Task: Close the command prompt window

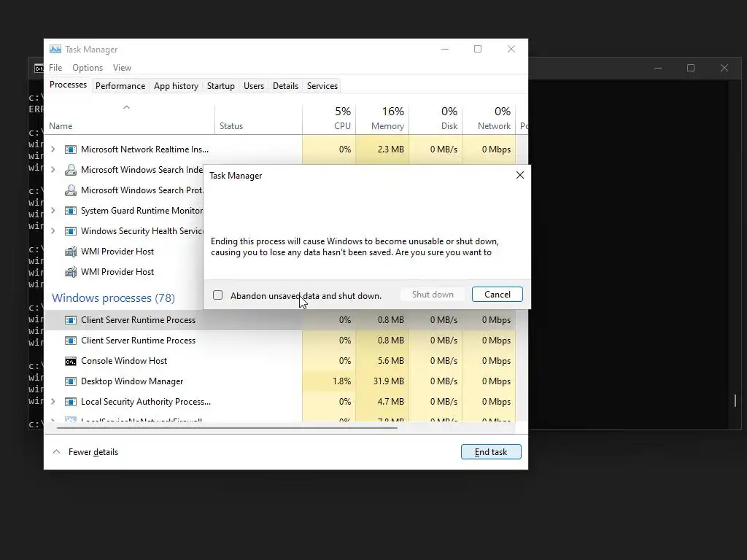Action: click(724, 68)
